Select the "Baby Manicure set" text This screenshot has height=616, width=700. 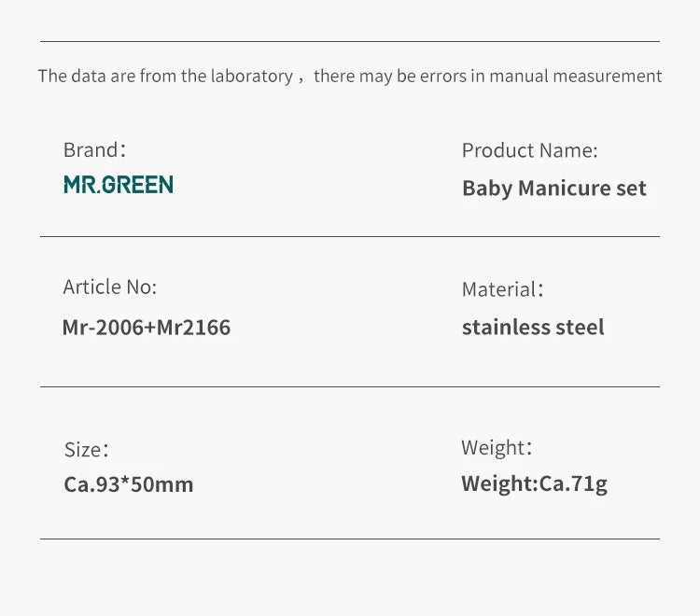click(553, 189)
